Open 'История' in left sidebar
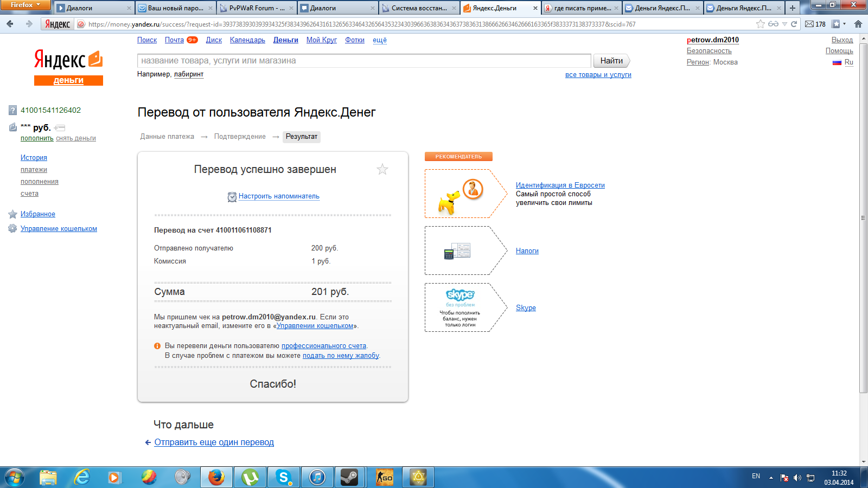The width and height of the screenshot is (868, 488). tap(34, 158)
